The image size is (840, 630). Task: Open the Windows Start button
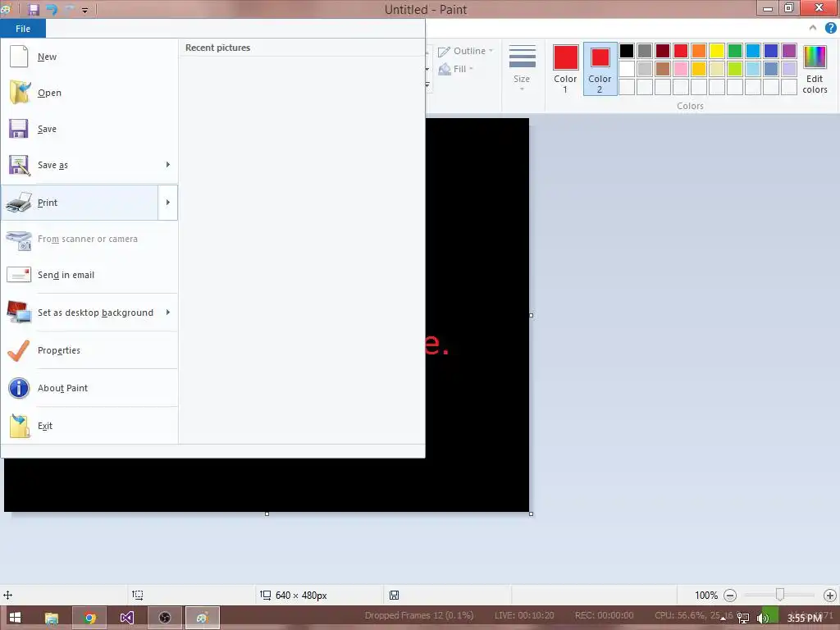[15, 618]
